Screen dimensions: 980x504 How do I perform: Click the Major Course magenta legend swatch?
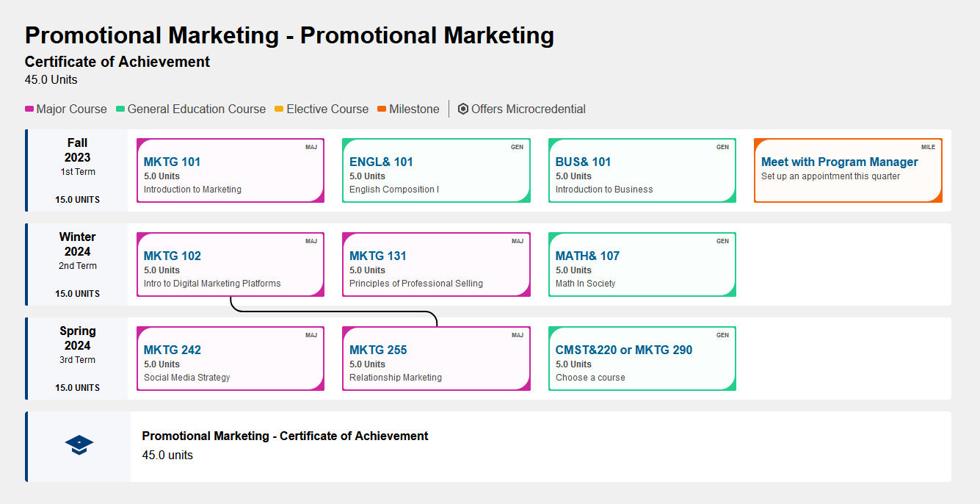pyautogui.click(x=29, y=109)
